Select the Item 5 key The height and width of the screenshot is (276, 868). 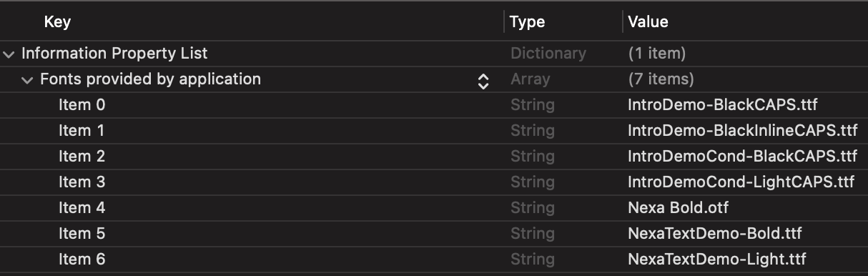(x=82, y=234)
